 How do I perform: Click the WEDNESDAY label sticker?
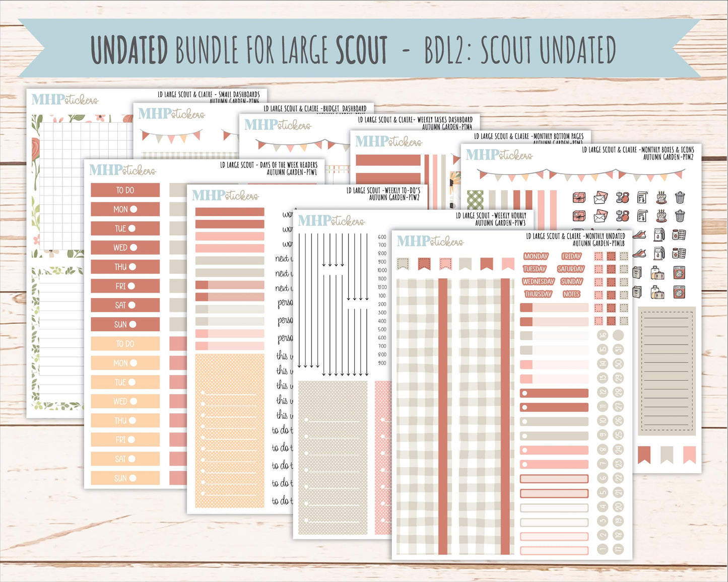tap(539, 281)
